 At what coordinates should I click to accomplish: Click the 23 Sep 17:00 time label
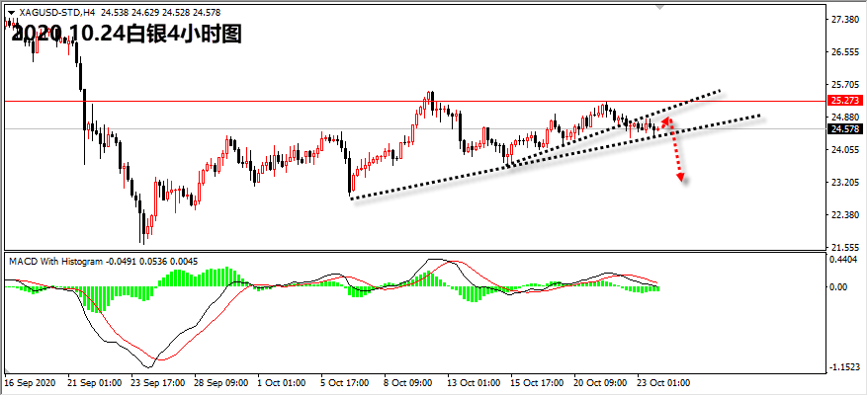point(158,383)
